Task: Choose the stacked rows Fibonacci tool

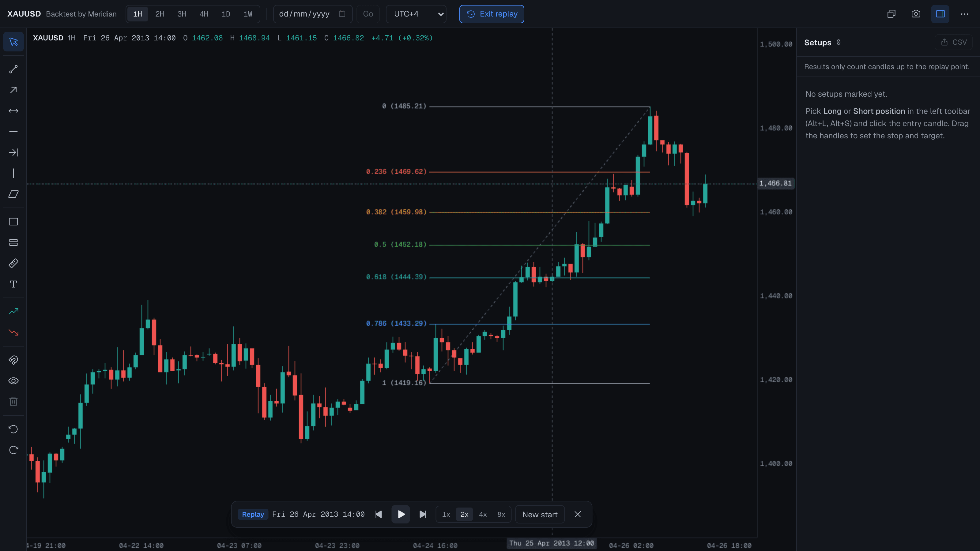Action: coord(13,243)
